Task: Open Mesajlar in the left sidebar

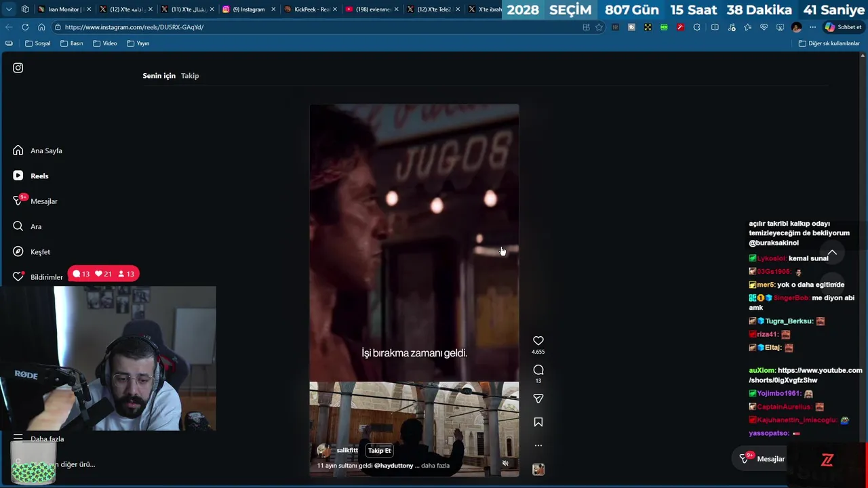Action: (x=35, y=201)
